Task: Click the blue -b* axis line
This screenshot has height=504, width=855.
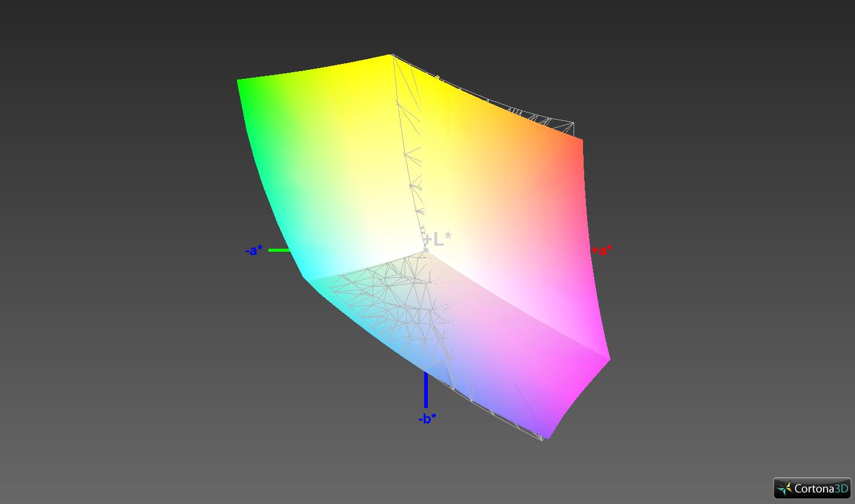Action: click(426, 390)
